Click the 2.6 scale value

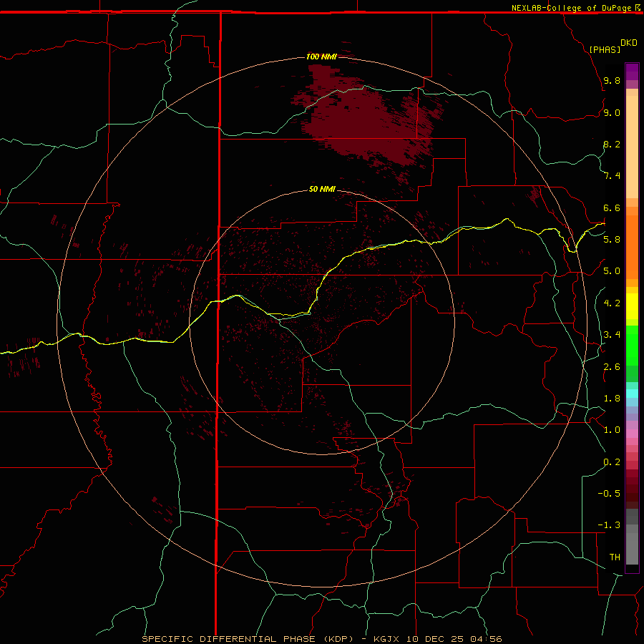pos(612,367)
